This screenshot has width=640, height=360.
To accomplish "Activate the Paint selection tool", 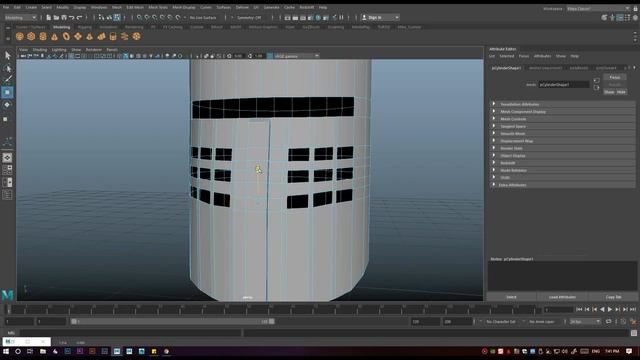I will 7,80.
